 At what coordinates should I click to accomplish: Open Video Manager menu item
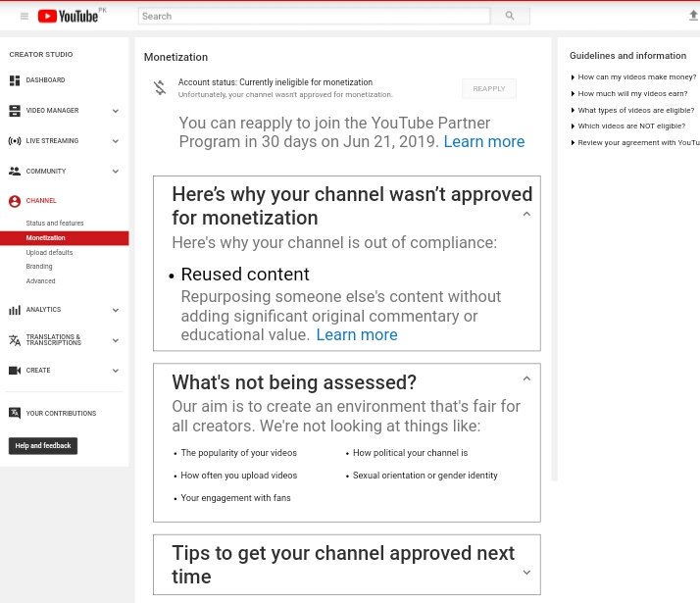click(x=52, y=110)
